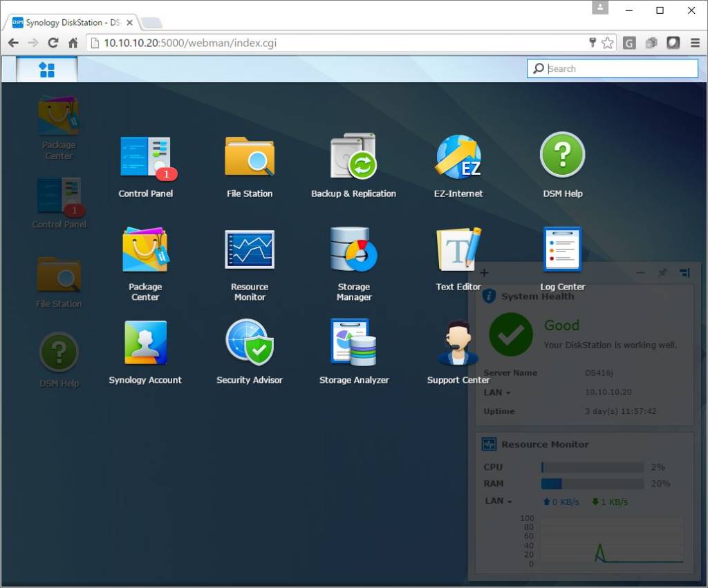Bookmark this page with the star icon
The height and width of the screenshot is (588, 708).
tap(607, 43)
